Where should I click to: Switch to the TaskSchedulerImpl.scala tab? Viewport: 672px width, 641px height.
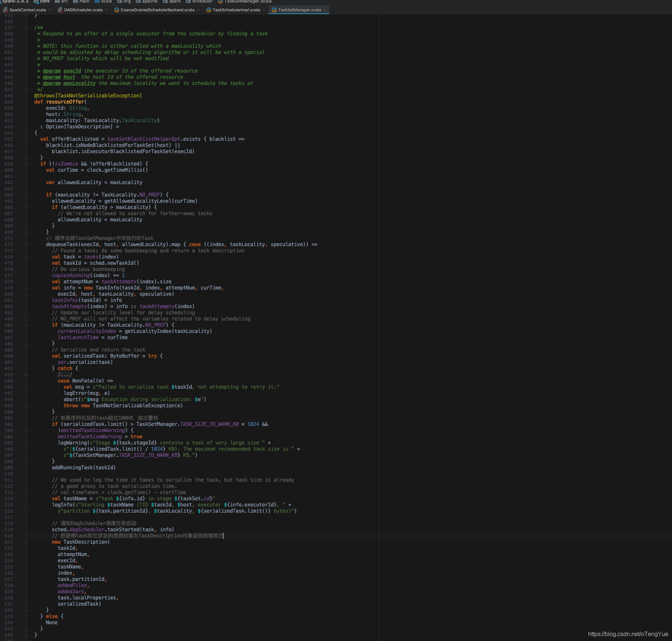click(236, 10)
